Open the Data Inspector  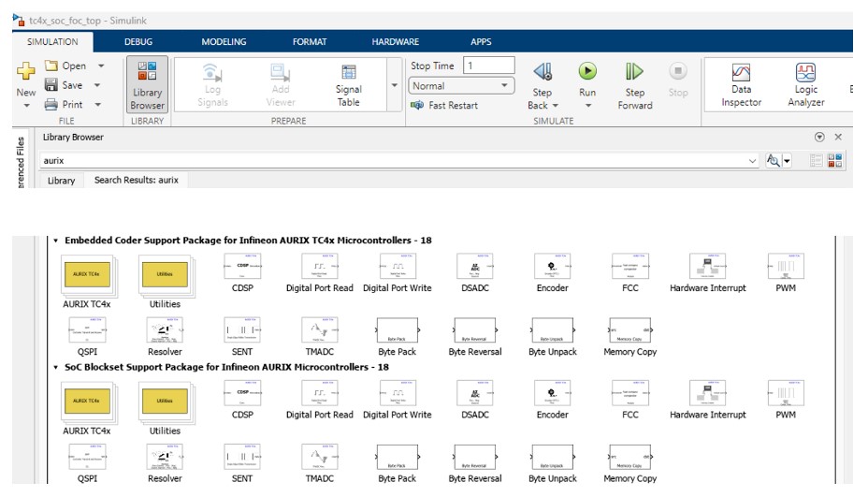point(741,85)
